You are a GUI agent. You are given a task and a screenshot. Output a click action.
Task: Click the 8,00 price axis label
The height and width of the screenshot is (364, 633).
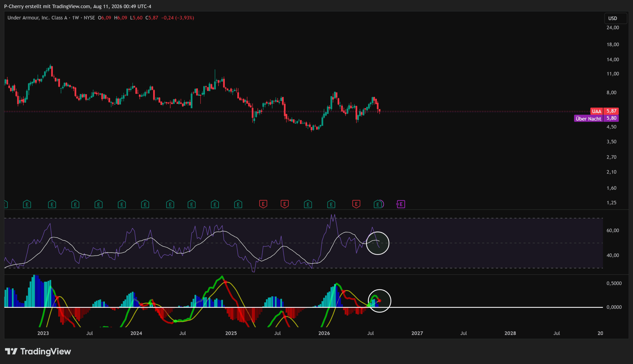point(611,92)
